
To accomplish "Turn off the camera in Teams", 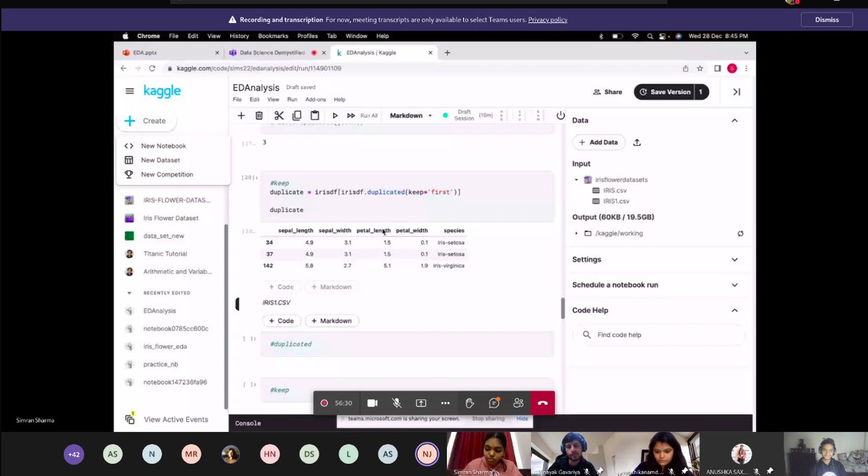I will 372,403.
